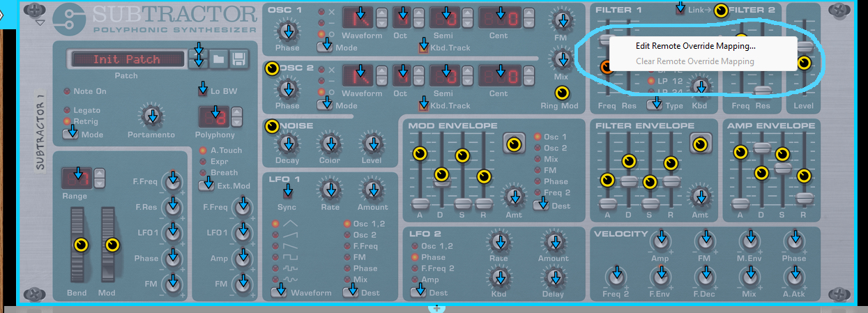Click the Velocity M.Env knob
Screen dimensions: 868x313
tap(749, 241)
